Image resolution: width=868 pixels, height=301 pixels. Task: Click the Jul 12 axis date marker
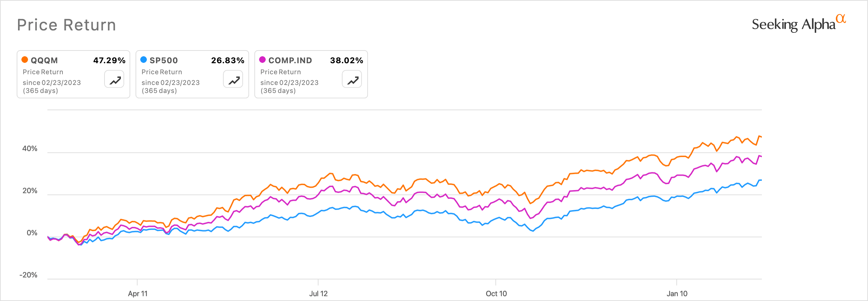pos(318,294)
